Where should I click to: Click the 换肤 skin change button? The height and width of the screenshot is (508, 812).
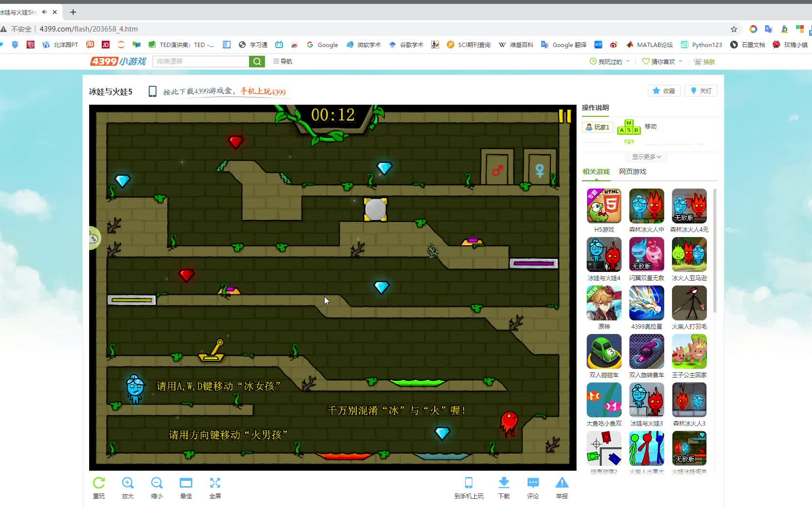pos(704,62)
